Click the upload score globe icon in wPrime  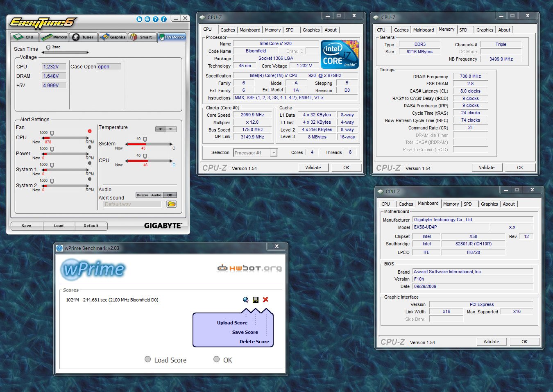click(246, 300)
